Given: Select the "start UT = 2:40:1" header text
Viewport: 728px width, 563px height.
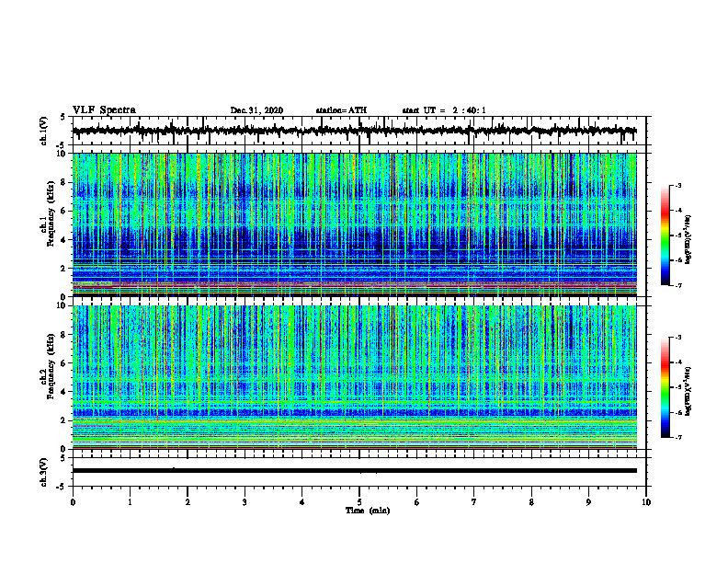Looking at the screenshot, I should [444, 110].
